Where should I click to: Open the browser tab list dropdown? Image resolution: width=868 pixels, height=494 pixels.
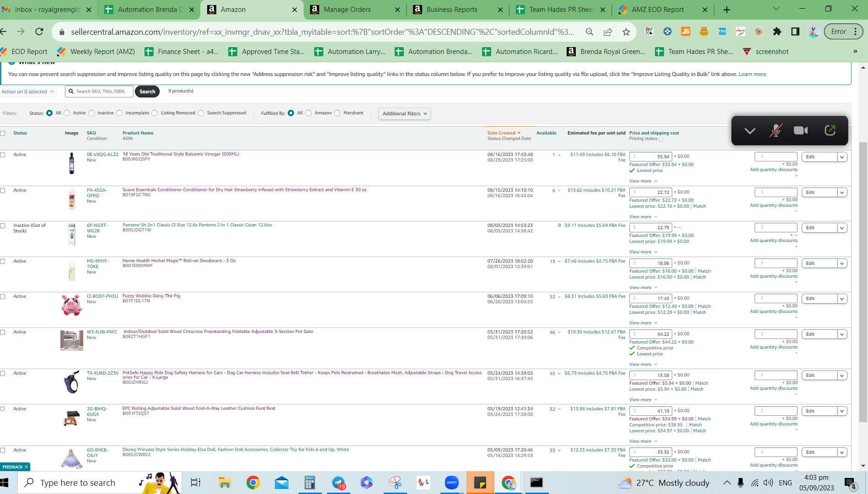pos(776,9)
